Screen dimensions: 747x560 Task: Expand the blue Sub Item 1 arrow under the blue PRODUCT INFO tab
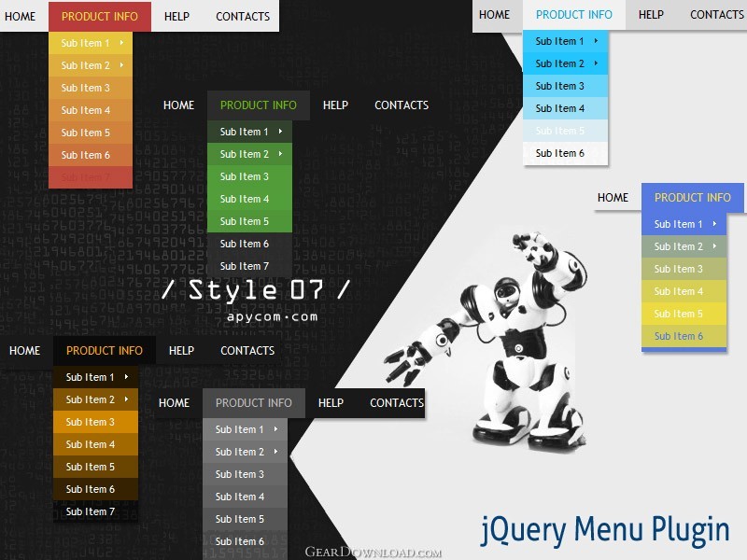[x=714, y=224]
